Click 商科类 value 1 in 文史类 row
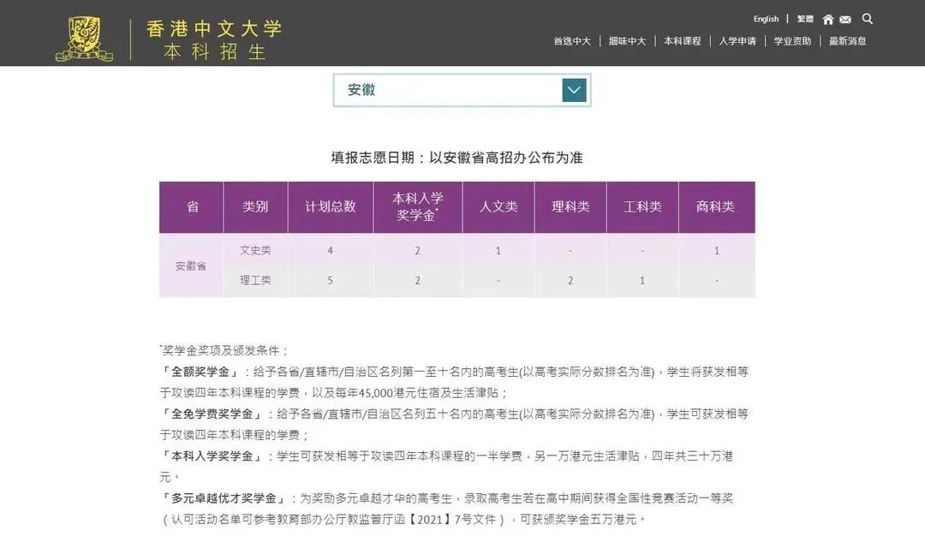 pos(717,251)
